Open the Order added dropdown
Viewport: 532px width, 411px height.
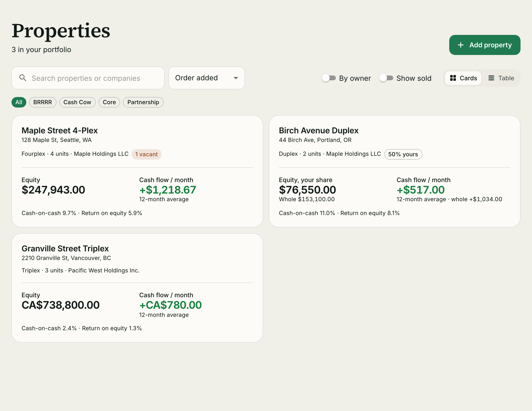[207, 78]
